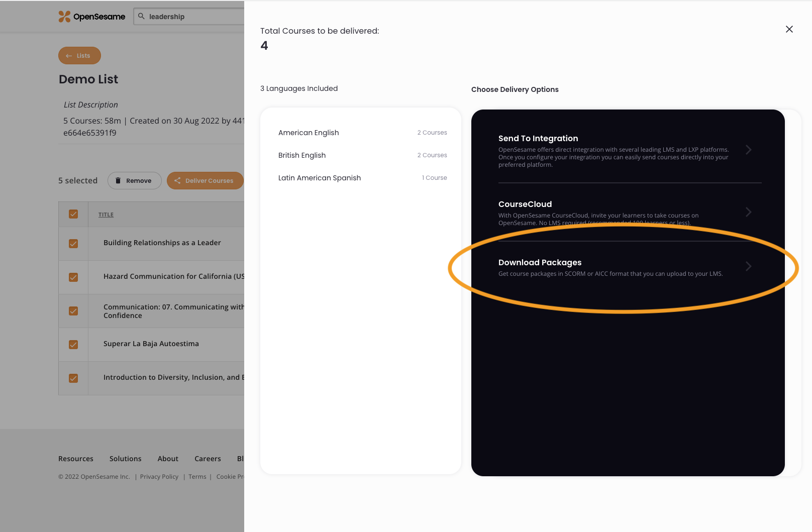Image resolution: width=812 pixels, height=532 pixels.
Task: Click the search magnifier icon
Action: tap(141, 16)
